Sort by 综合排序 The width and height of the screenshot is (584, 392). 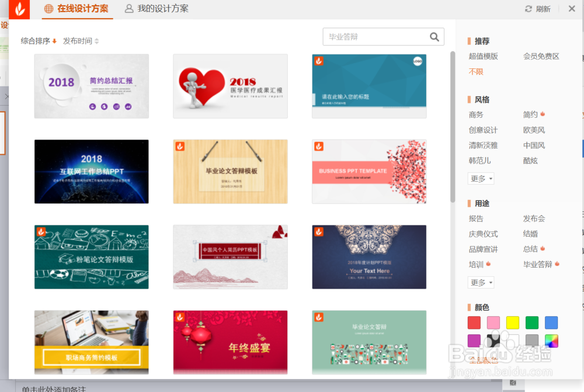point(39,41)
